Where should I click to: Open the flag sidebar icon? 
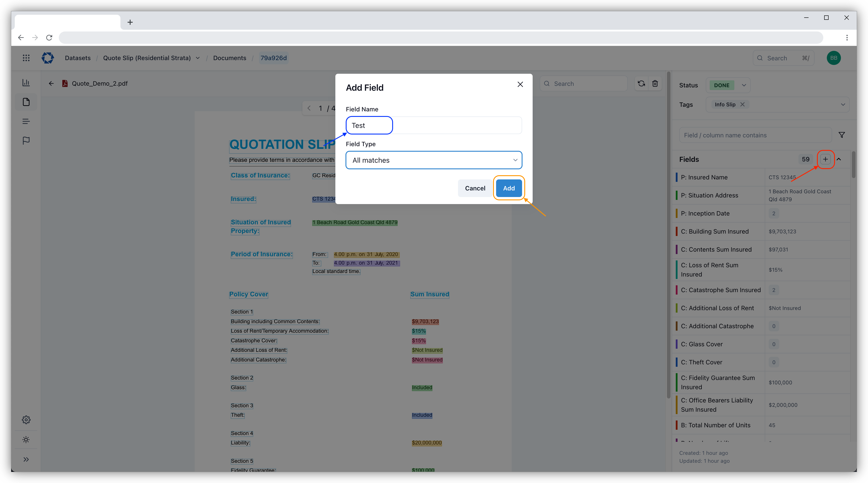26,140
